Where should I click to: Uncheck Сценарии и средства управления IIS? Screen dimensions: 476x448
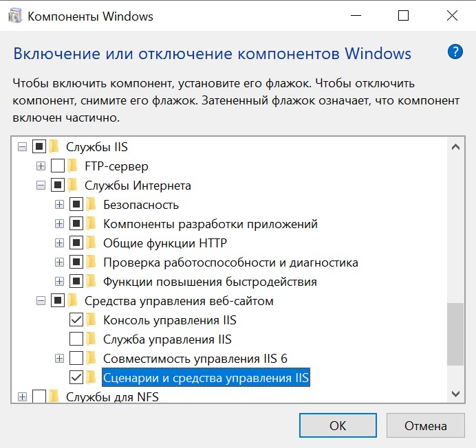[x=76, y=378]
